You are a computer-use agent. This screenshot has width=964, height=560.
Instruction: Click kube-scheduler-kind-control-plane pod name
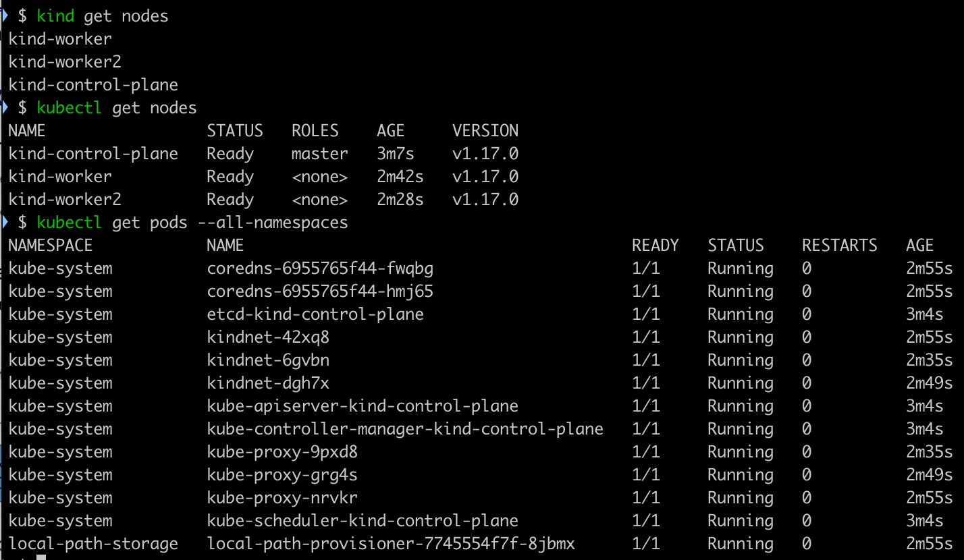pos(363,520)
